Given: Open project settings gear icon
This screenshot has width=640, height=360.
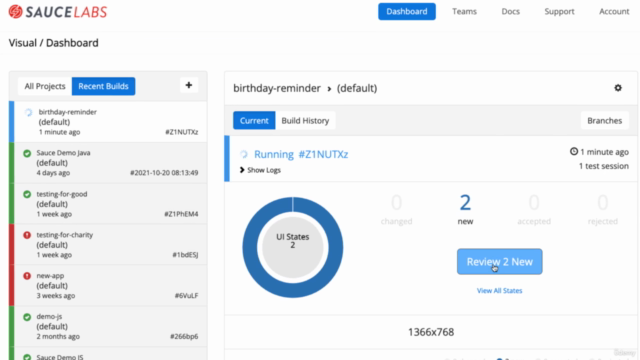Looking at the screenshot, I should point(618,88).
